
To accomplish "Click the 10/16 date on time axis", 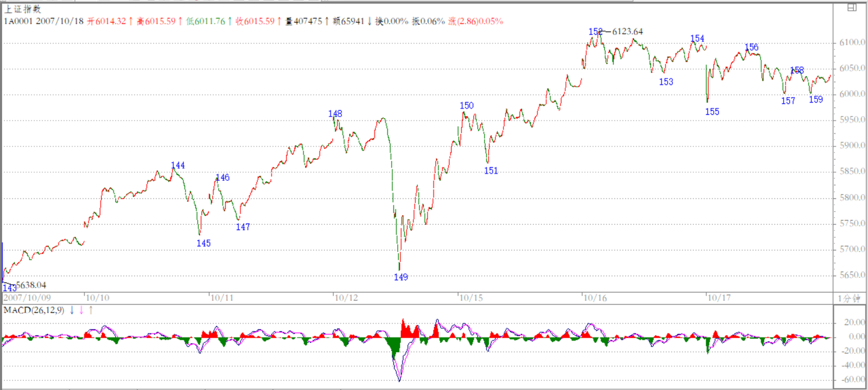I will [596, 297].
